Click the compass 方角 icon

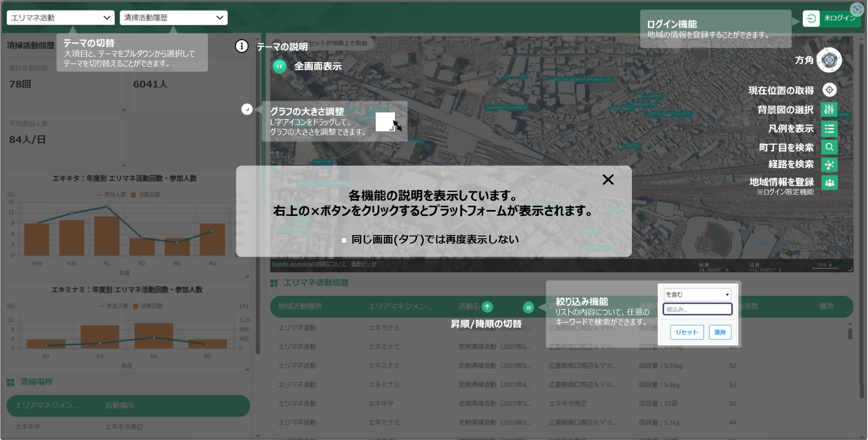(829, 60)
